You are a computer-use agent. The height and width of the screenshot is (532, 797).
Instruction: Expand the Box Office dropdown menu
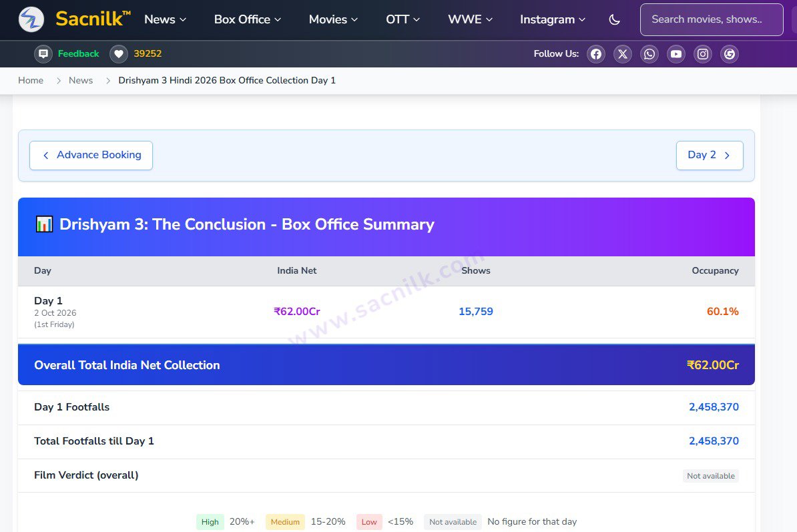point(248,19)
